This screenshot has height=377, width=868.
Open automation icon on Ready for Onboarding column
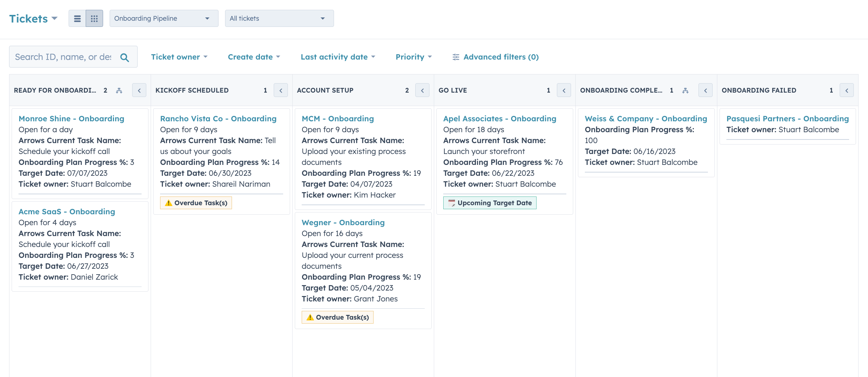pos(120,90)
